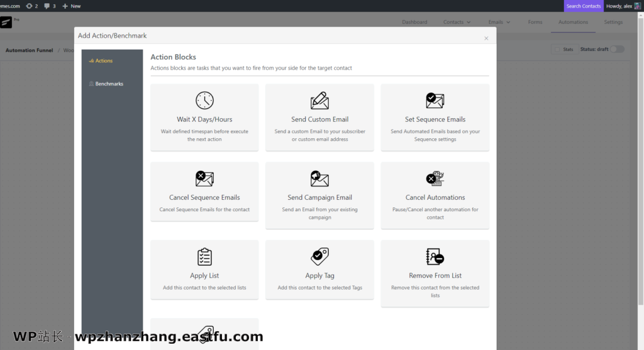The image size is (644, 350).
Task: Click the Search Contacts button
Action: [583, 6]
